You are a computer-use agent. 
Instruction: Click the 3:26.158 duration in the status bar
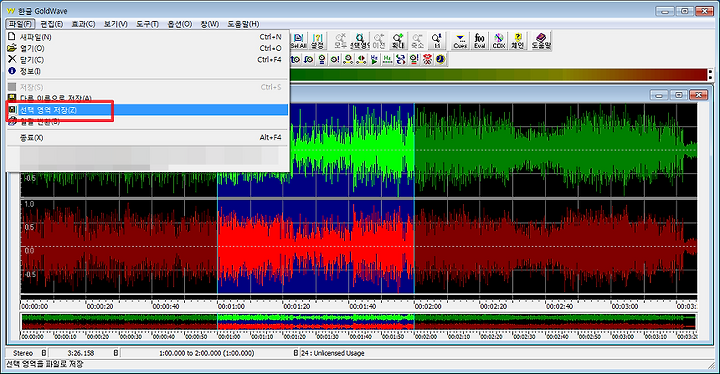pyautogui.click(x=80, y=353)
